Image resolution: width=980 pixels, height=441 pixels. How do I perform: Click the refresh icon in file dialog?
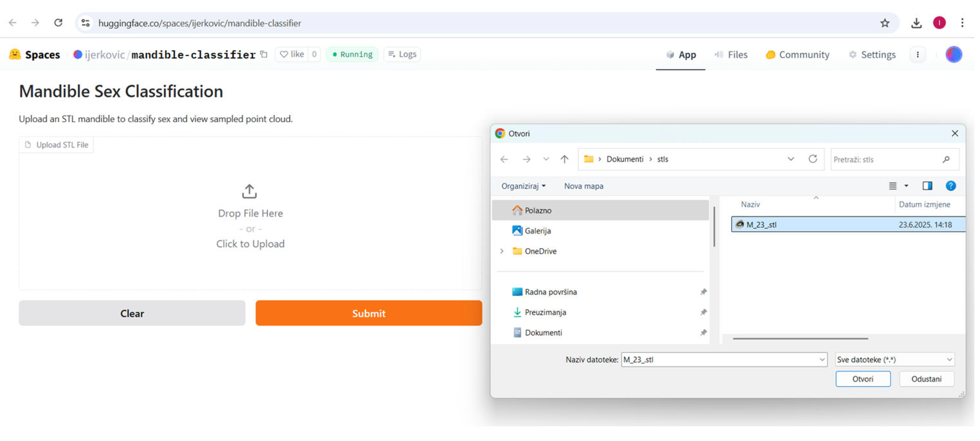coord(813,159)
